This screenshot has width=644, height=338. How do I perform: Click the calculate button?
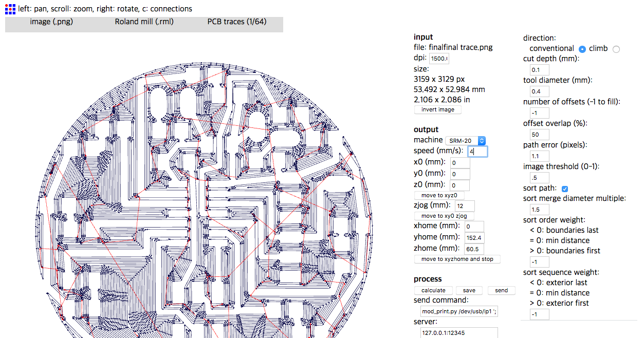[x=433, y=290]
